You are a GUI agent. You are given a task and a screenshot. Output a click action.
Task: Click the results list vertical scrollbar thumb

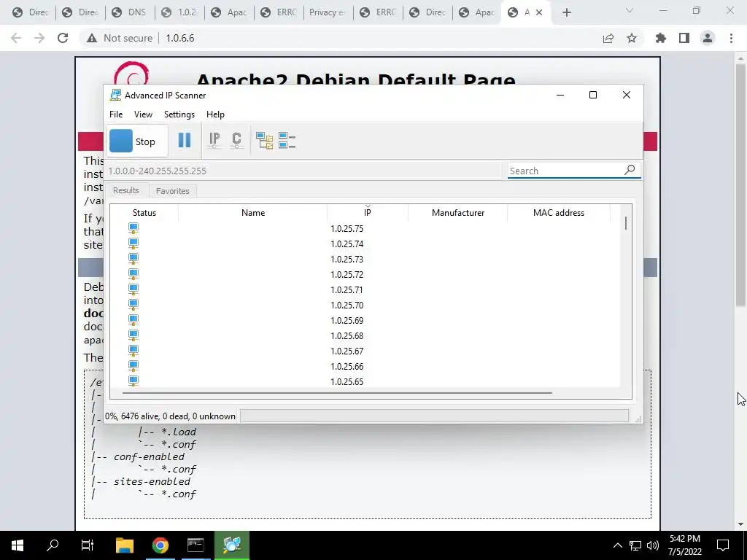tap(625, 223)
